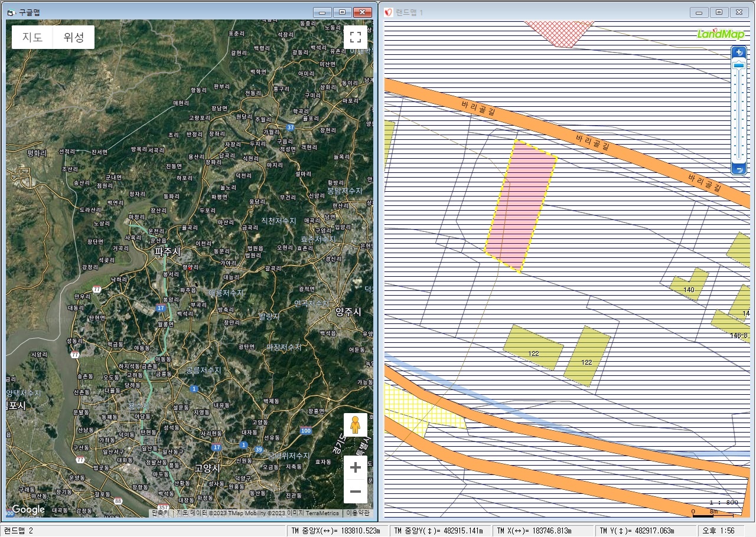Click the TM 중앙Y status bar field
Viewport: 756px width, 537px height.
pyautogui.click(x=439, y=531)
